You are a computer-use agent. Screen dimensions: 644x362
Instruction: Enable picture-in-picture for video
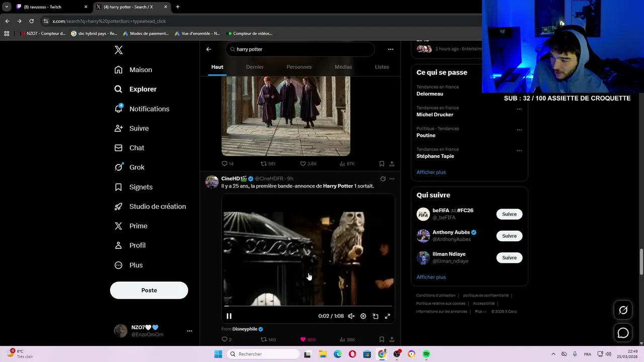click(x=375, y=316)
